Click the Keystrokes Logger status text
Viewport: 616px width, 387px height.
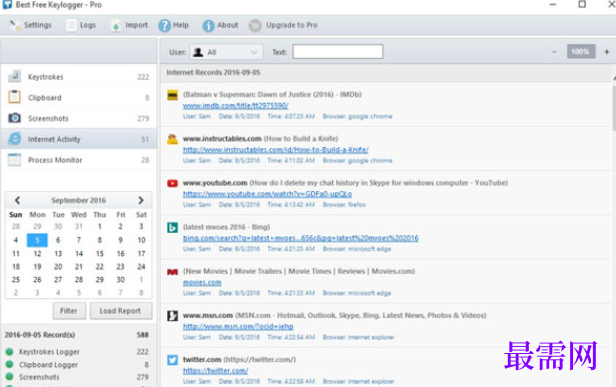pos(49,352)
